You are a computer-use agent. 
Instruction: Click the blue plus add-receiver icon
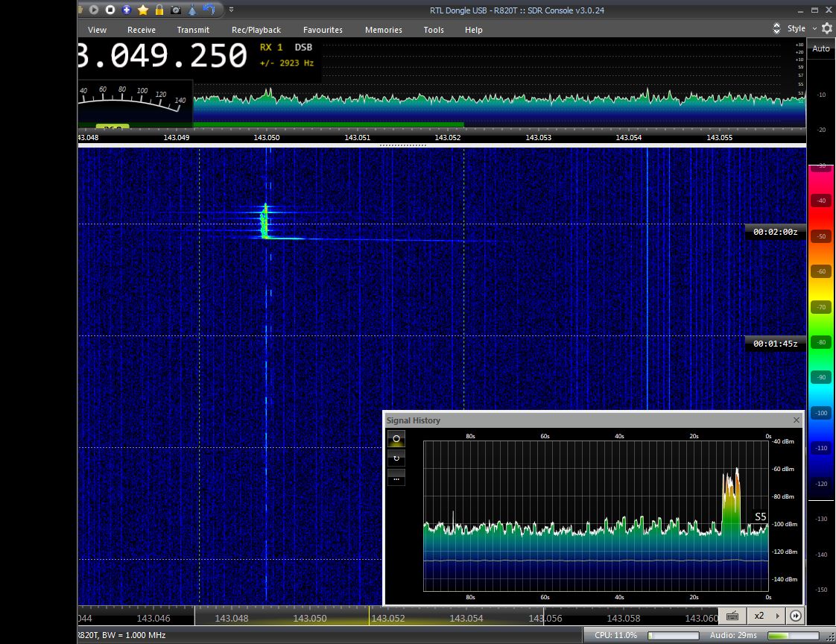(127, 10)
